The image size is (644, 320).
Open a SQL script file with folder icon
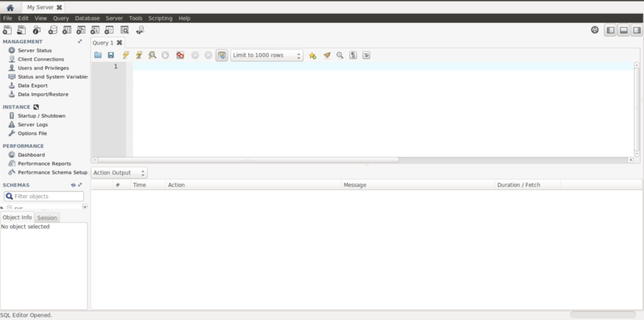(97, 55)
